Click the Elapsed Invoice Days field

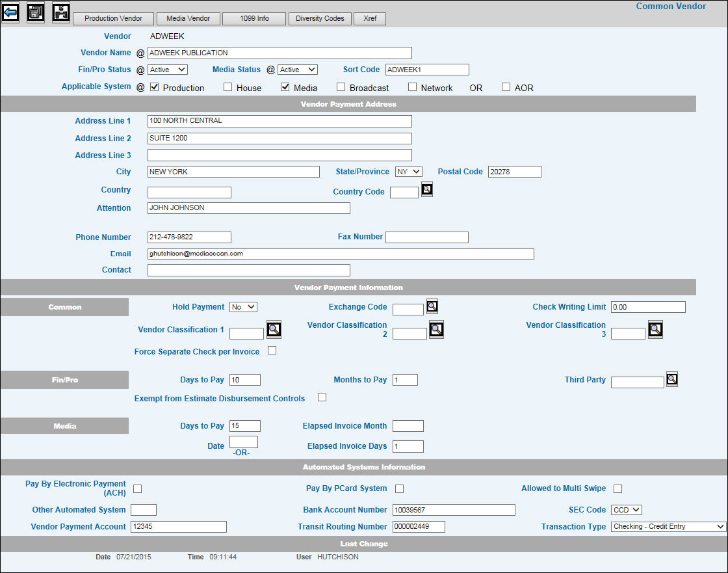coord(408,446)
